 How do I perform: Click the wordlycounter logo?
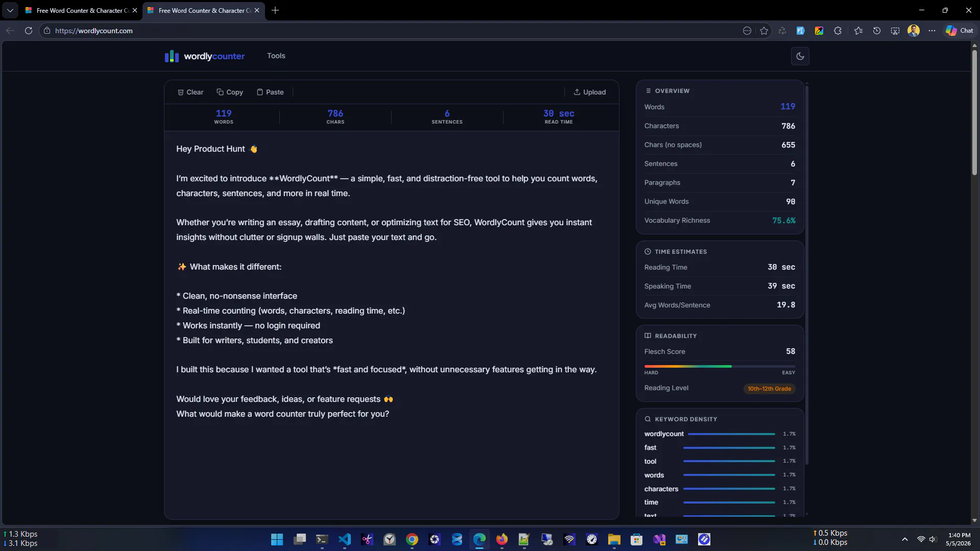[x=204, y=56]
